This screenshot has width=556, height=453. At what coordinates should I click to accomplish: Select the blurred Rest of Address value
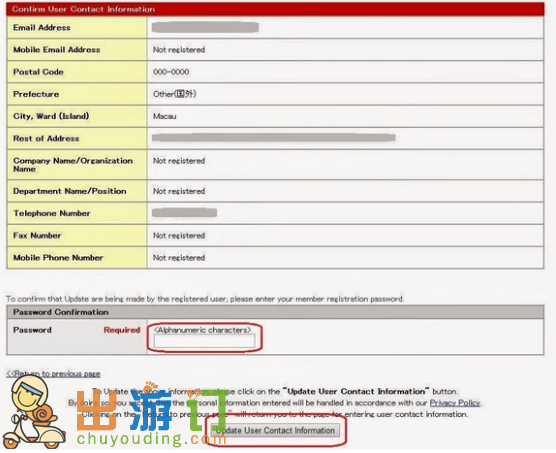(x=273, y=138)
